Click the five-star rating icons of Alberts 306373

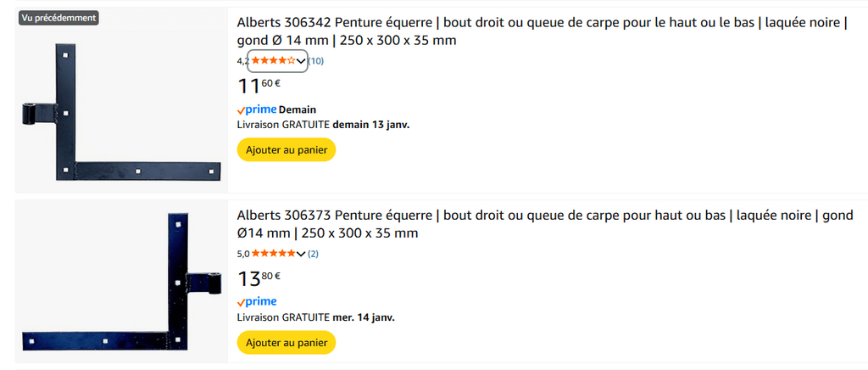point(273,254)
